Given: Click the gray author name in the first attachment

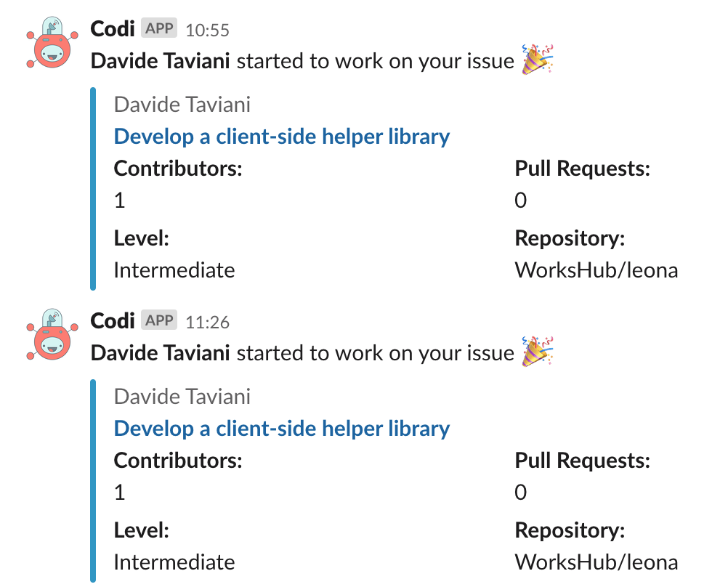Looking at the screenshot, I should [182, 105].
